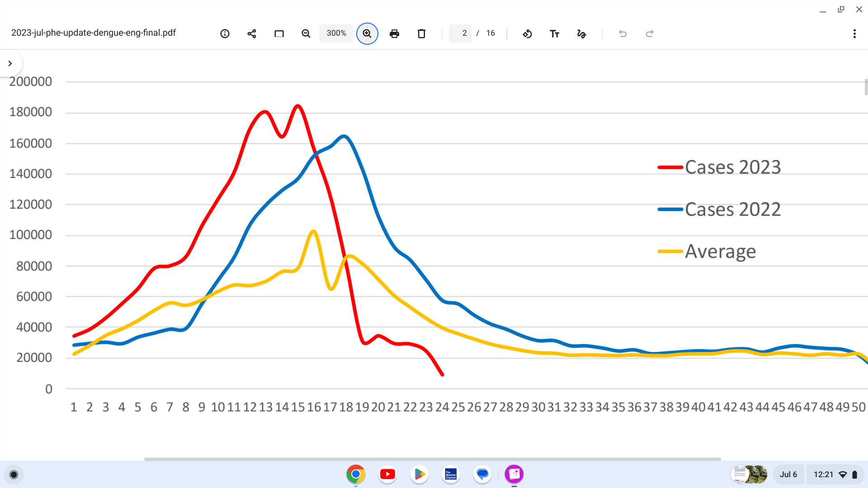This screenshot has height=488, width=868.
Task: Open the file info icon
Action: 225,33
